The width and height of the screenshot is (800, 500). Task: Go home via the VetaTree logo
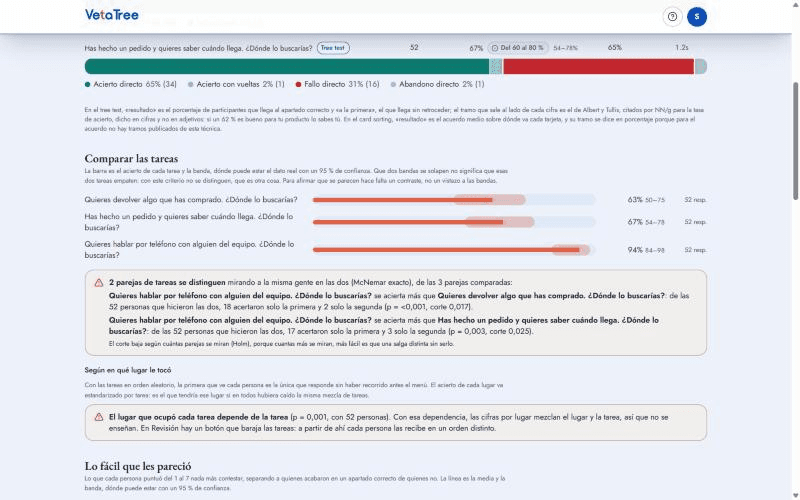[112, 15]
